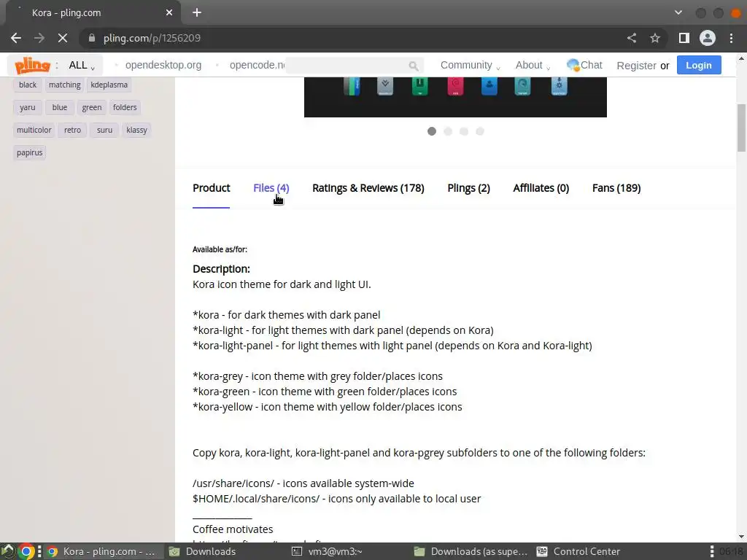Click the address bar URL text
The image size is (747, 560).
(152, 38)
